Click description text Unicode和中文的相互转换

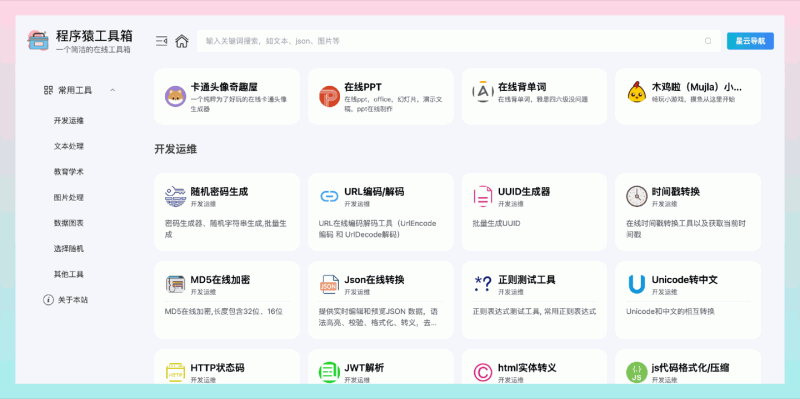(670, 311)
